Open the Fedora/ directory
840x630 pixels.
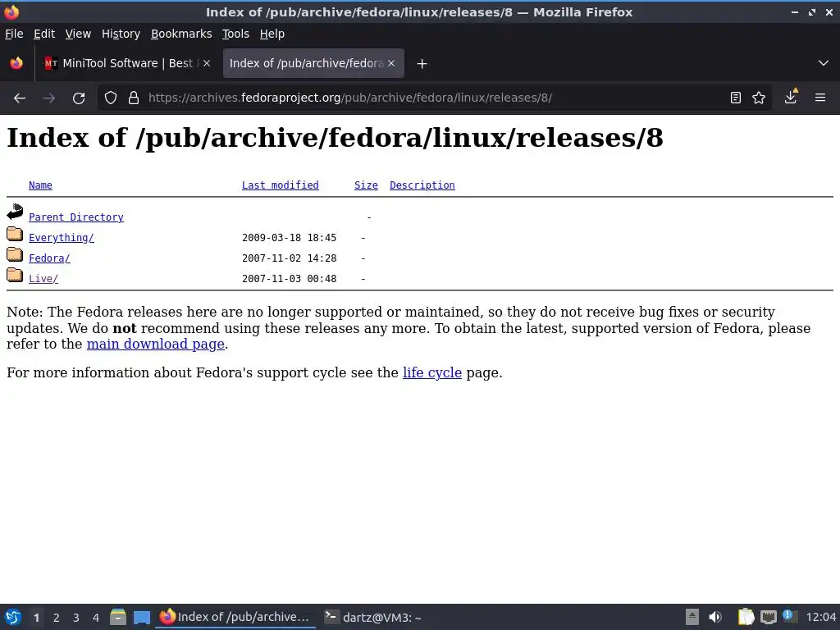pos(49,258)
